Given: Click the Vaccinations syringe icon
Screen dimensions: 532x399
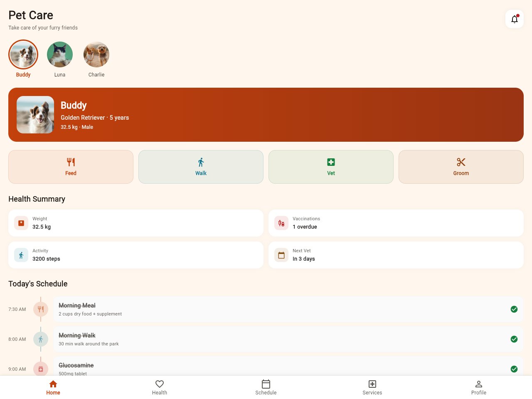Looking at the screenshot, I should 281,223.
